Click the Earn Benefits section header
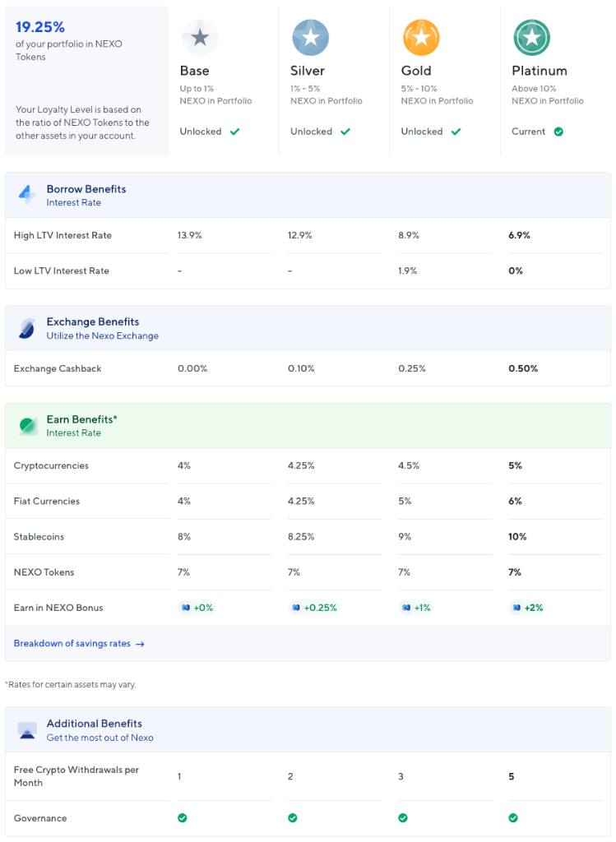The height and width of the screenshot is (842, 616). (x=308, y=426)
